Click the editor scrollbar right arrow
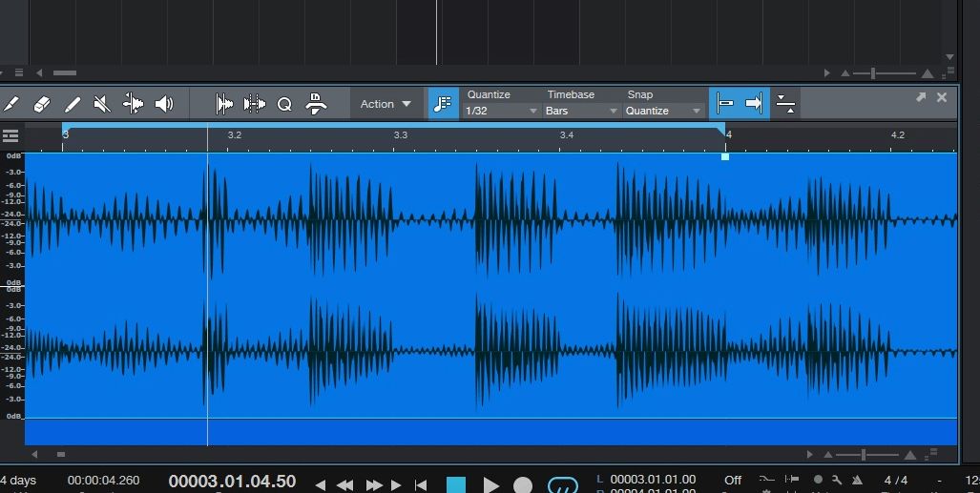 (x=810, y=454)
